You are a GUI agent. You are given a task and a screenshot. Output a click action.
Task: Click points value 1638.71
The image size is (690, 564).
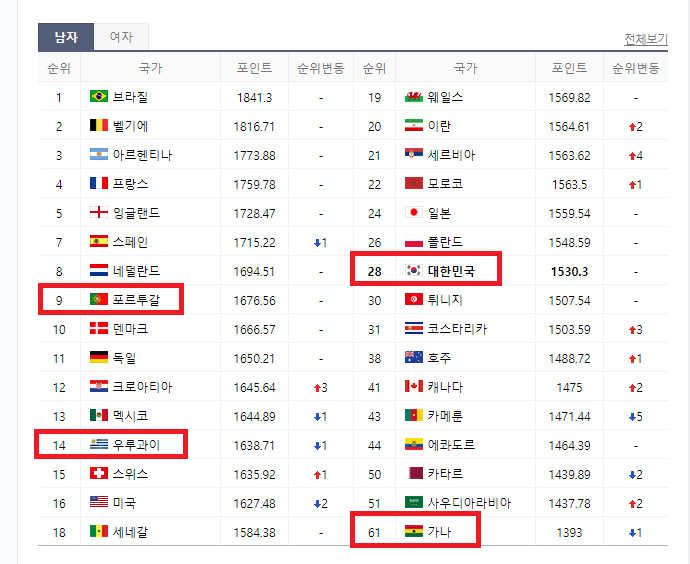point(254,445)
